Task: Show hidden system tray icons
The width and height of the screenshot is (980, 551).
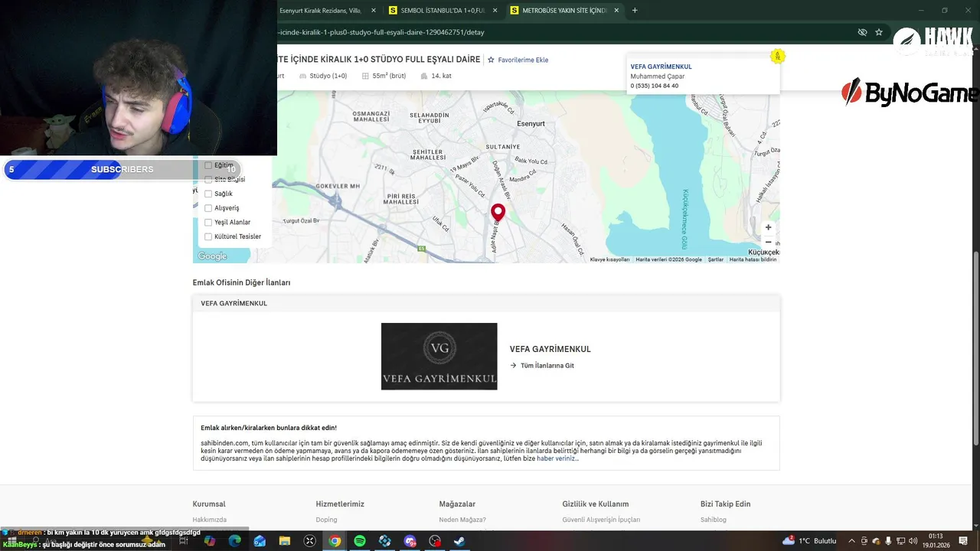Action: (x=851, y=541)
